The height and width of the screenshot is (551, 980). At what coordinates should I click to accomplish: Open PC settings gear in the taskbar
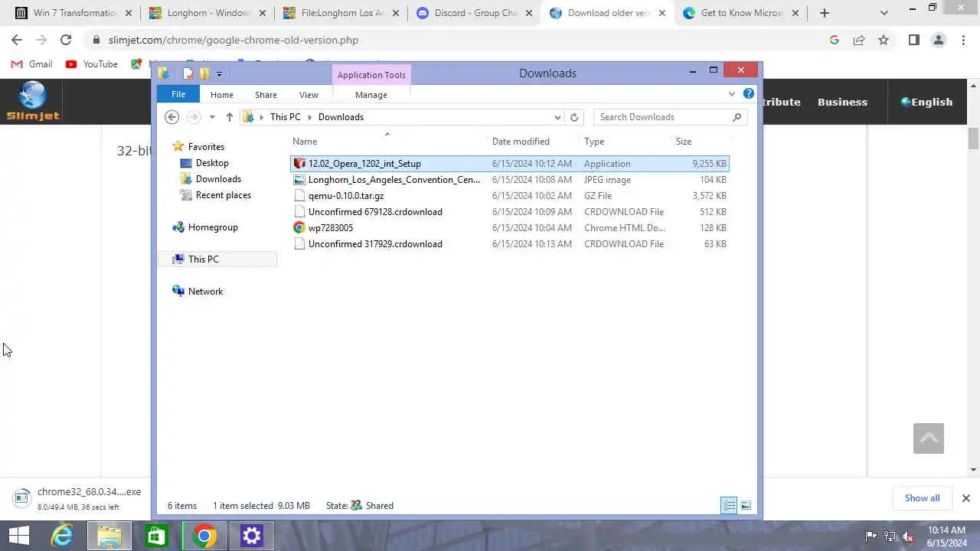tap(252, 536)
